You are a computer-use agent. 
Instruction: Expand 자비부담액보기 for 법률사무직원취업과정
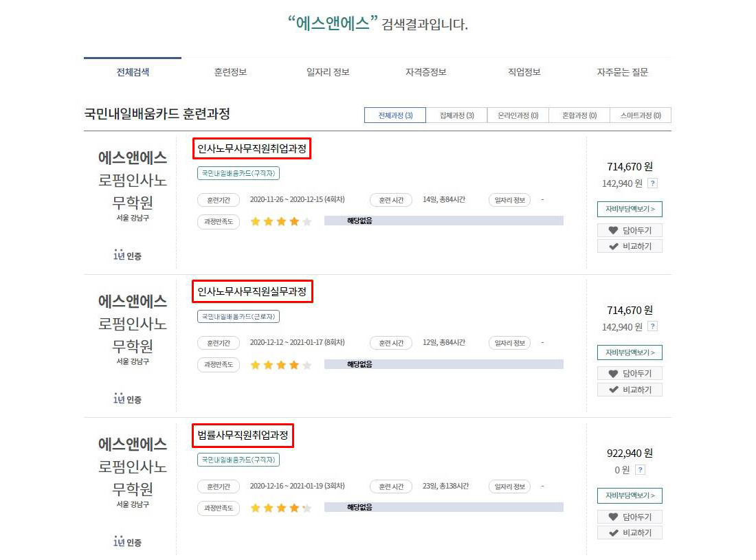tap(630, 495)
